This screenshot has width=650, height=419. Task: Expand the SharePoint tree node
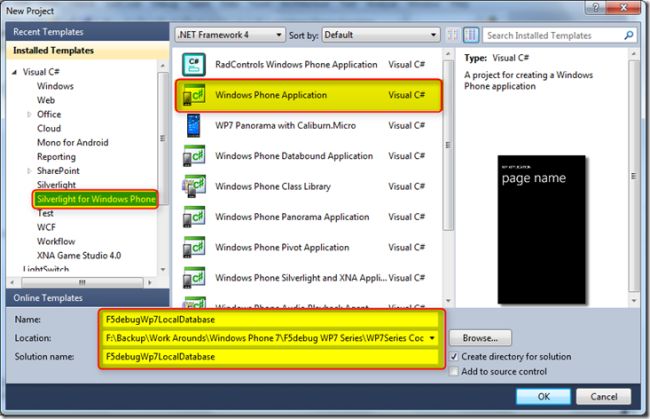[x=29, y=171]
